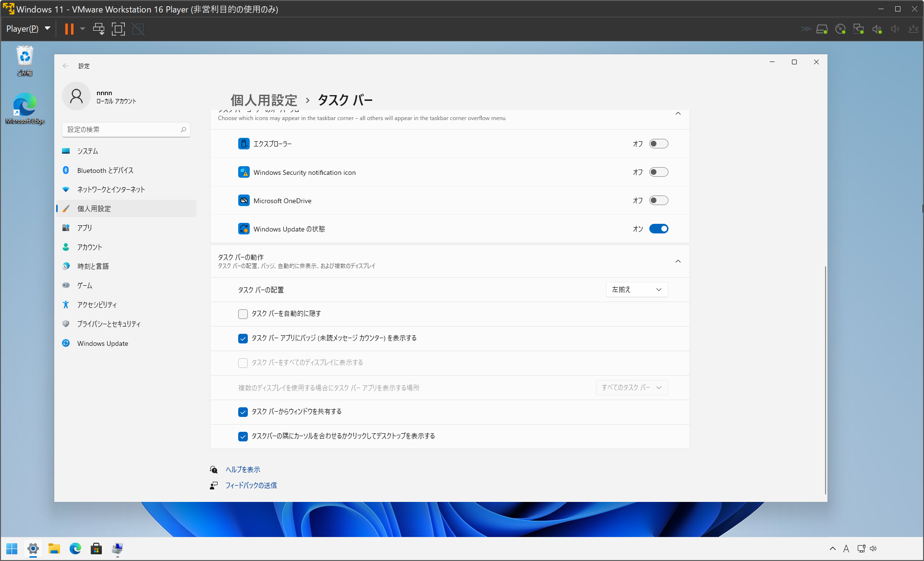Toggle エクスプローラー icon switch on
924x561 pixels.
point(658,144)
